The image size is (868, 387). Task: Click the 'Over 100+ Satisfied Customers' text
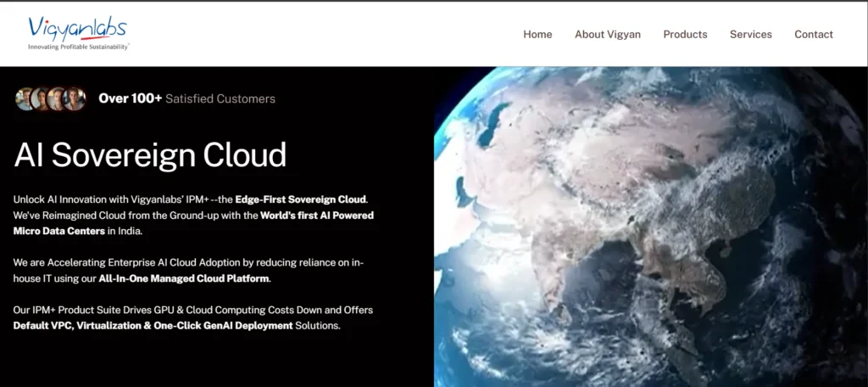186,98
